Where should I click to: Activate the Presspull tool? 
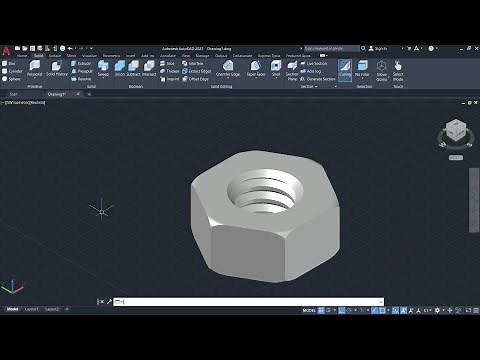(81, 71)
